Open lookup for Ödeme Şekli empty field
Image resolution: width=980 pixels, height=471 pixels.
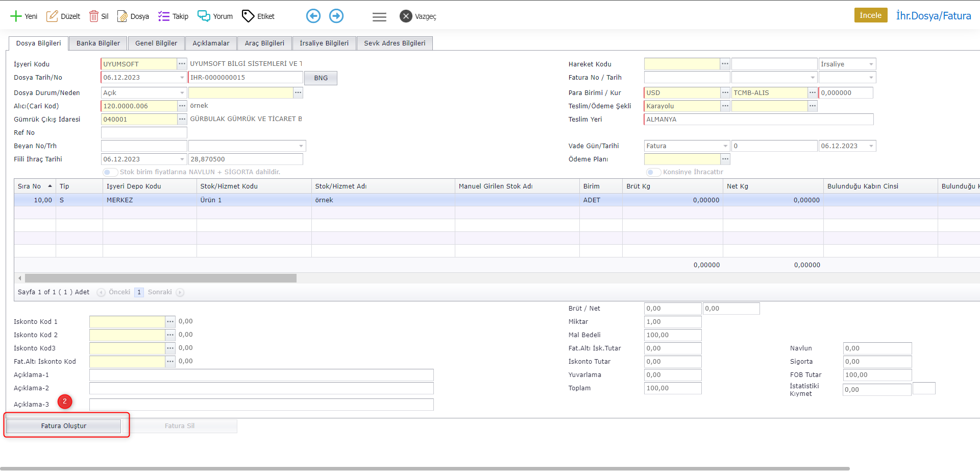coord(813,106)
